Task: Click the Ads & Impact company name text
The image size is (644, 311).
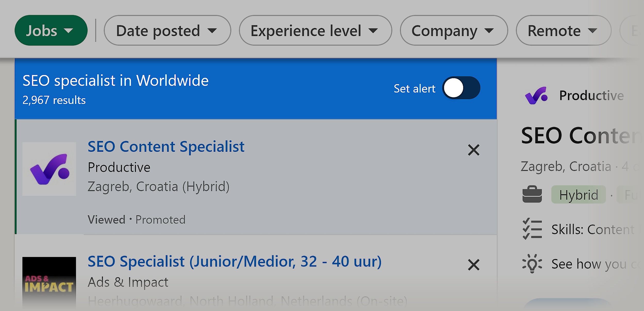Action: click(x=128, y=282)
